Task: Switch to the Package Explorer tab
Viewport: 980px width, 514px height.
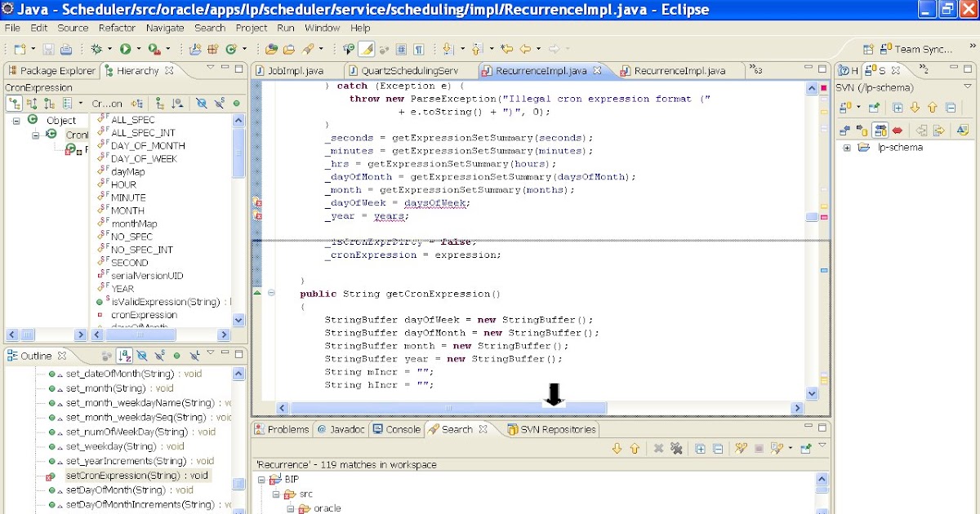Action: click(51, 71)
